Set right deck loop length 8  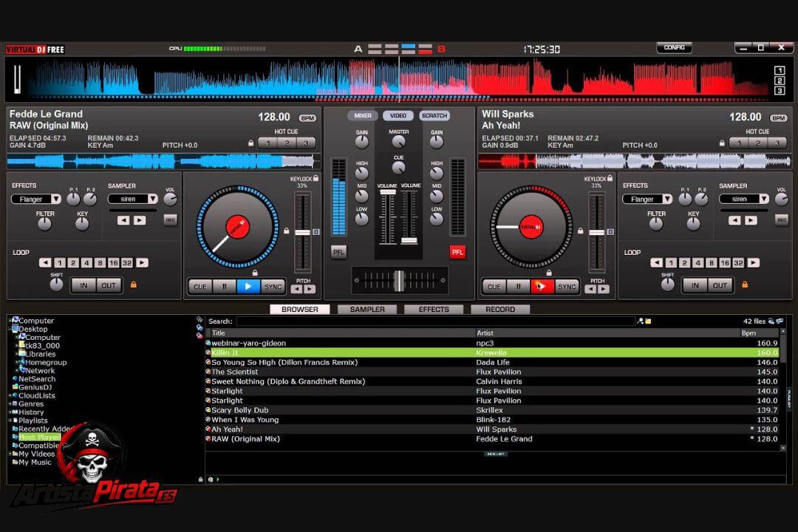point(712,263)
